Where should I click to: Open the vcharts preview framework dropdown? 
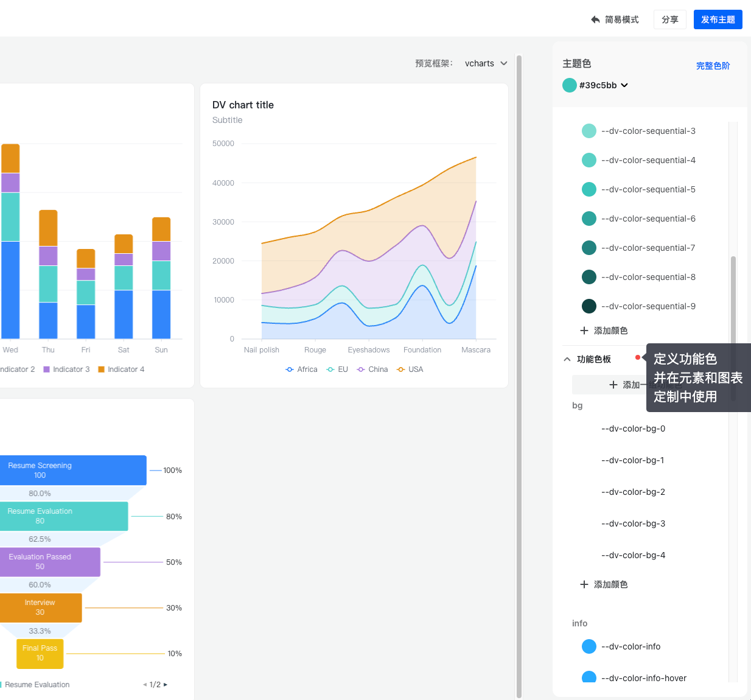486,63
